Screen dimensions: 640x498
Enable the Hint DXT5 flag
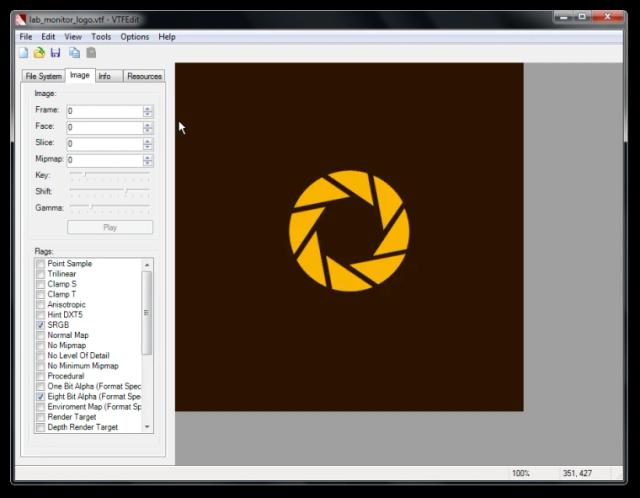coord(40,315)
